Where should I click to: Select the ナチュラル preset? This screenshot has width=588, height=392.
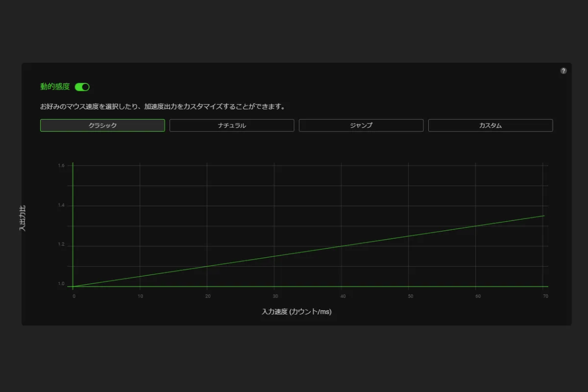232,125
